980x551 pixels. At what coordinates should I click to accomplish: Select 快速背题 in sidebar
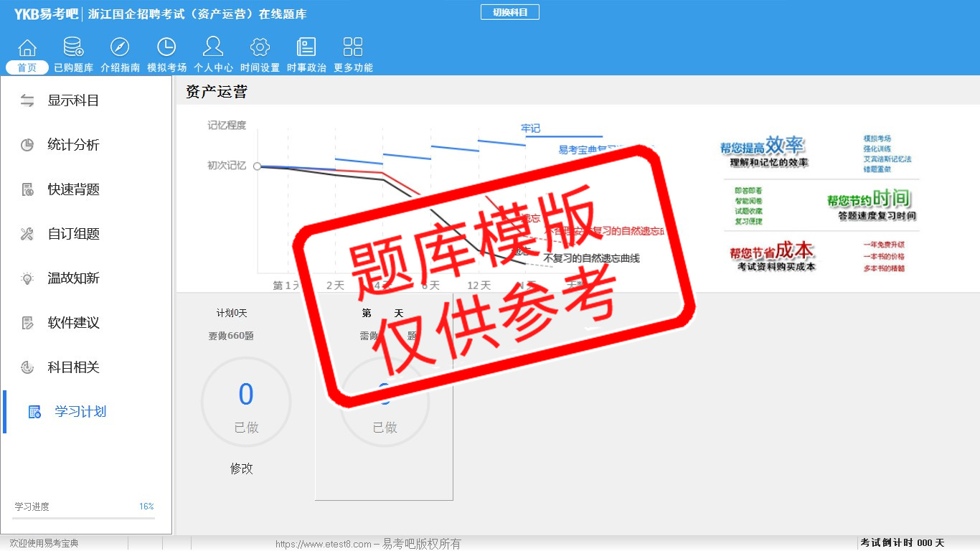(72, 189)
